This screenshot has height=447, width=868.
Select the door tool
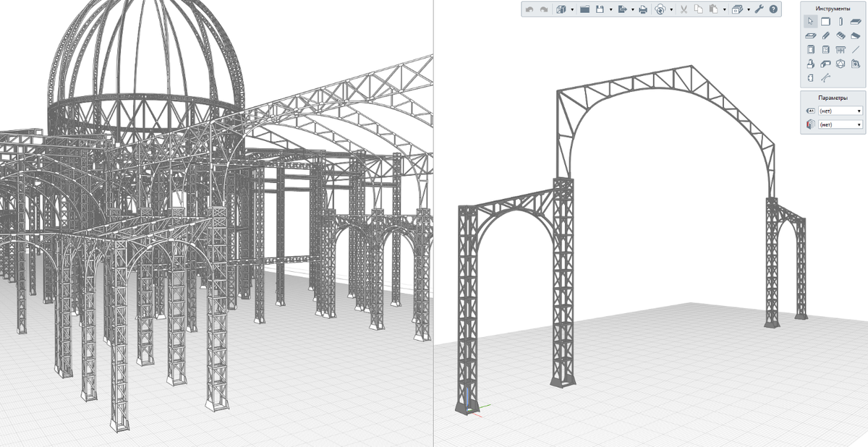(810, 50)
